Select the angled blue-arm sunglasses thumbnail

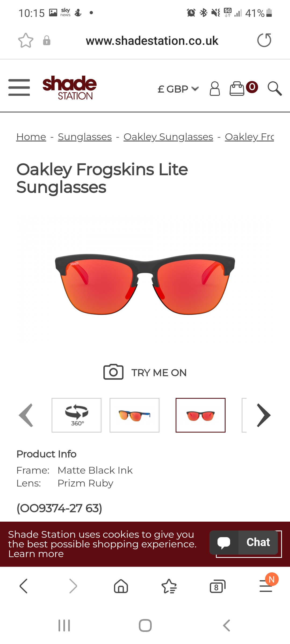point(135,415)
